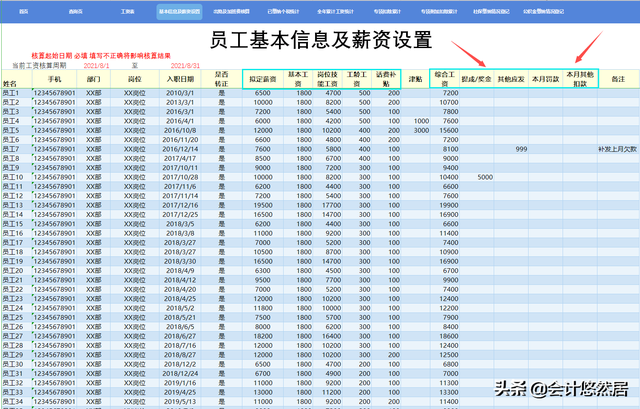Go to the 公积金缴纳情况登记 tab
This screenshot has width=640, height=409.
[543, 11]
